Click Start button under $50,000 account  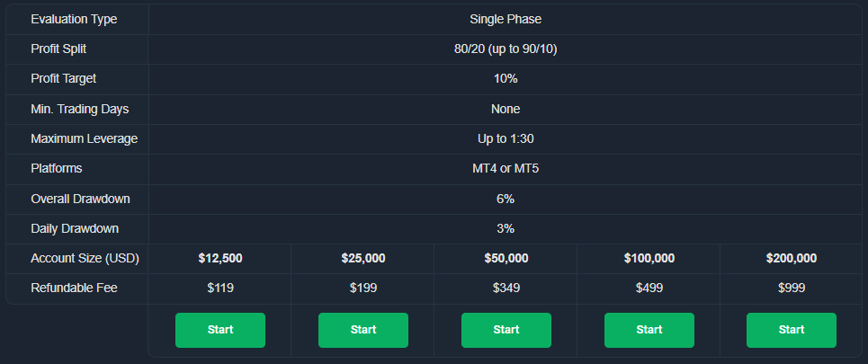click(506, 330)
